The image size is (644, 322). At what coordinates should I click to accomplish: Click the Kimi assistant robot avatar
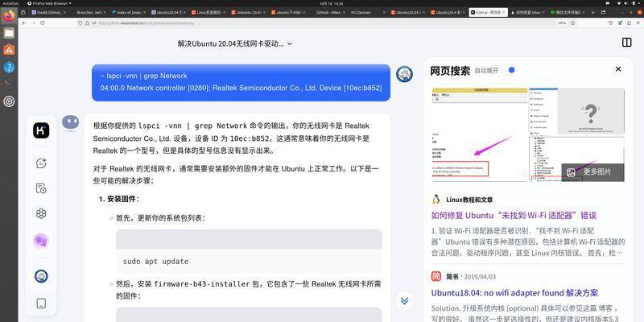point(71,123)
